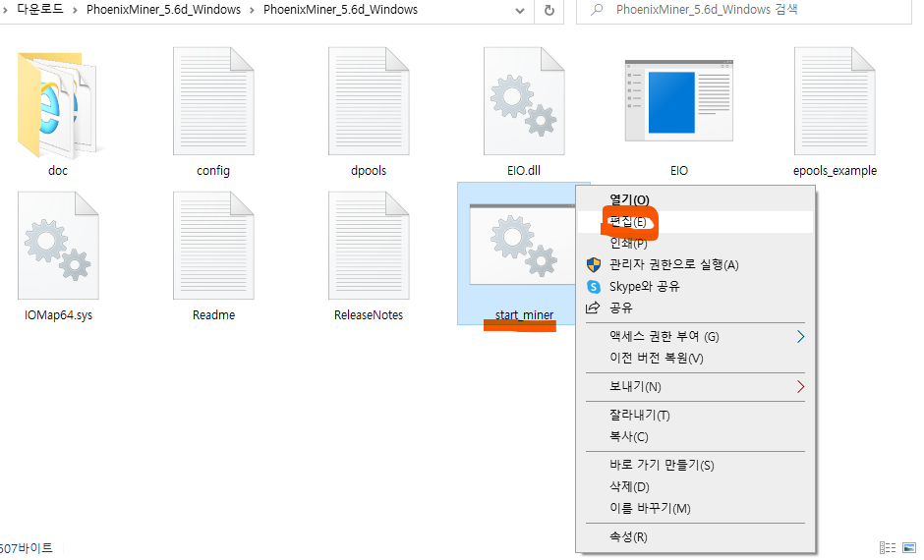
Task: Select the start_miner batch file icon
Action: tap(522, 245)
